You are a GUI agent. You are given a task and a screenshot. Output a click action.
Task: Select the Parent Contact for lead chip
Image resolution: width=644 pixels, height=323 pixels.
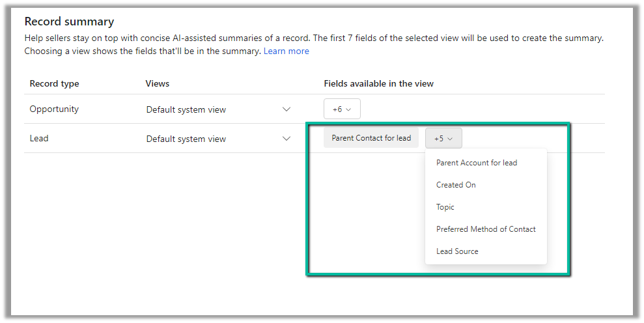371,138
